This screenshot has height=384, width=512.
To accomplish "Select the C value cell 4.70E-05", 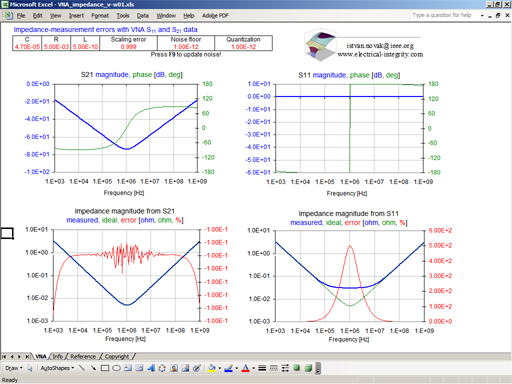I will (27, 47).
